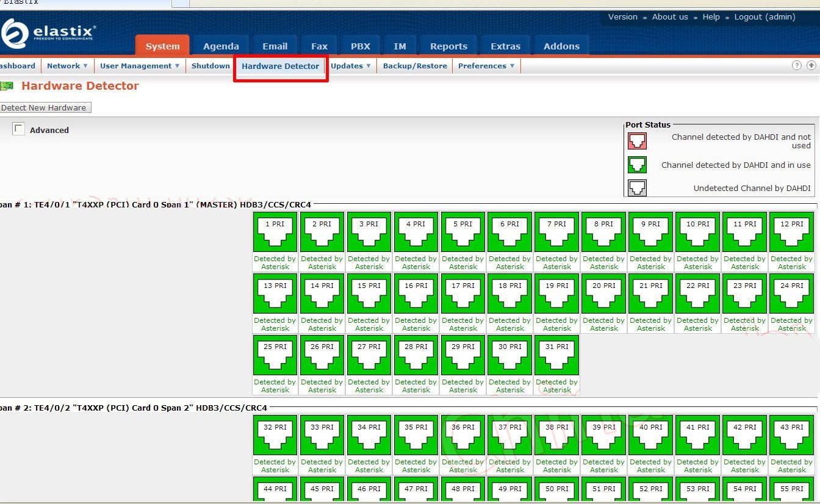Viewport: 820px width, 504px height.
Task: Click the help question mark icon
Action: click(796, 65)
